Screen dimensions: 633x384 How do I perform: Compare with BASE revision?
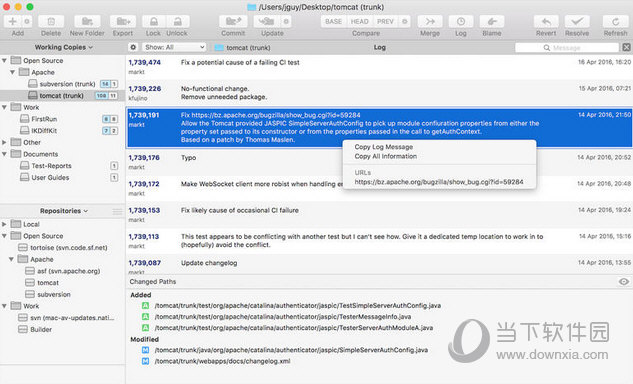point(333,21)
